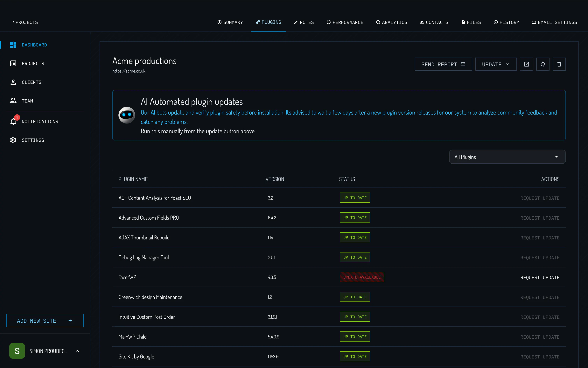Viewport: 588px width, 368px height.
Task: Click Request Update for MainWP Child
Action: coord(540,337)
